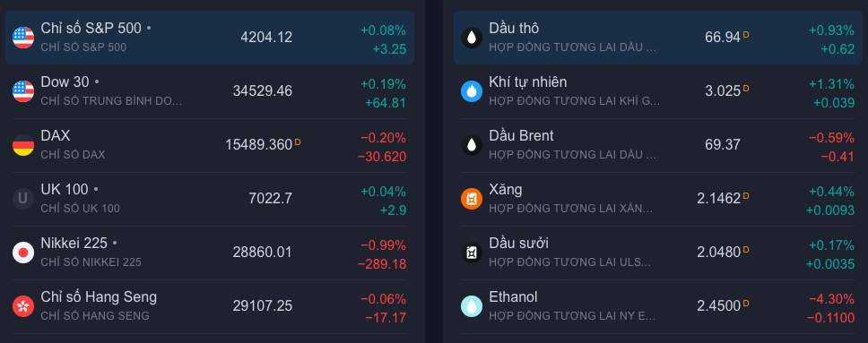868x343 pixels.
Task: Click the light blue droplet icon for Ethanol
Action: coord(472,306)
